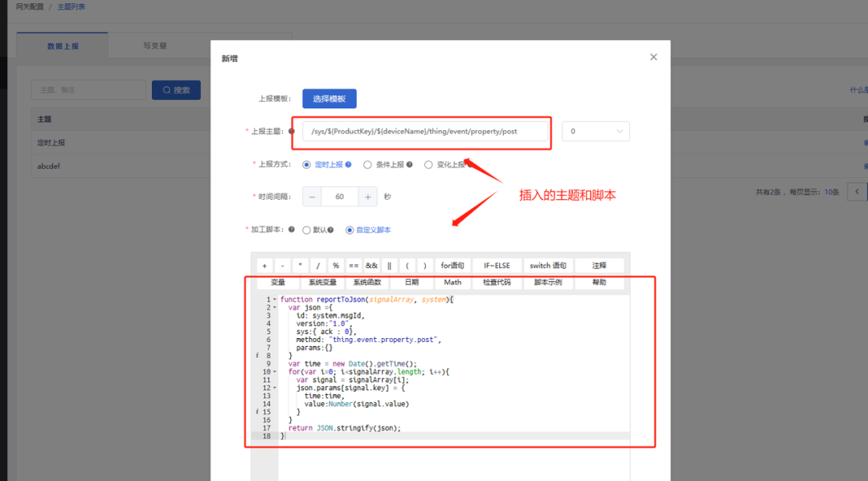Insert the % modulo operator
Viewport: 868px width, 481px height.
[336, 266]
